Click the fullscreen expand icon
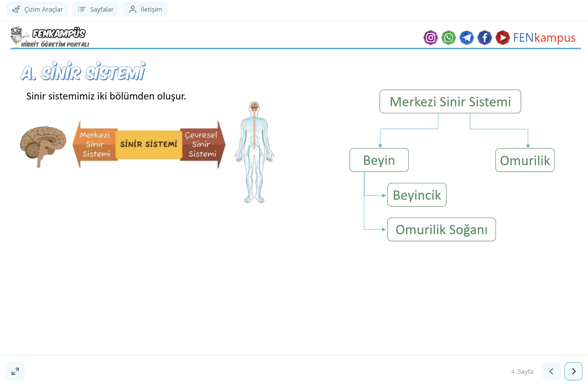This screenshot has height=386, width=588. 15,371
